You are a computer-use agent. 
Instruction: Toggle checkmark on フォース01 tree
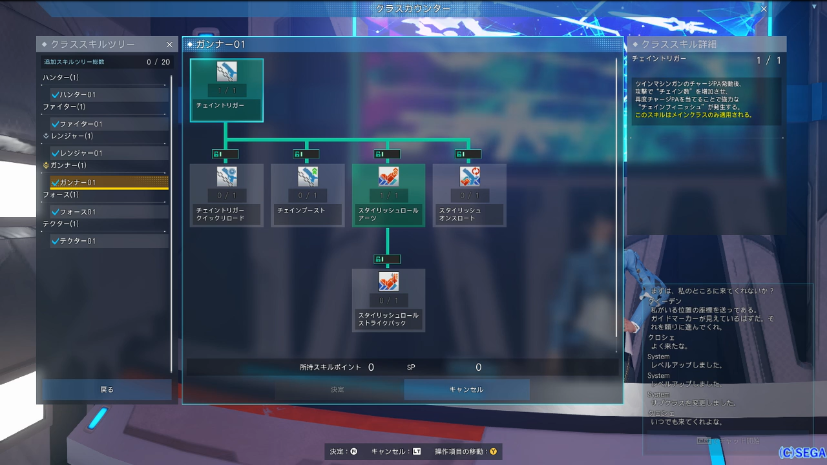[x=55, y=211]
